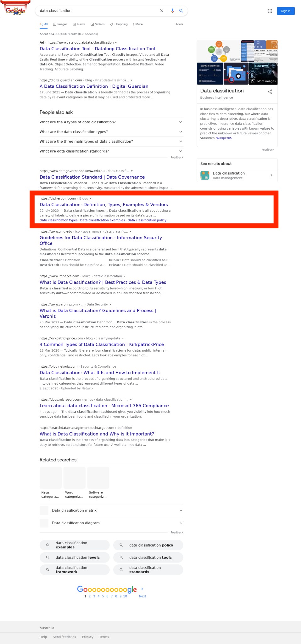
Task: Open Microsoft 365 Compliance result
Action: coord(104,406)
